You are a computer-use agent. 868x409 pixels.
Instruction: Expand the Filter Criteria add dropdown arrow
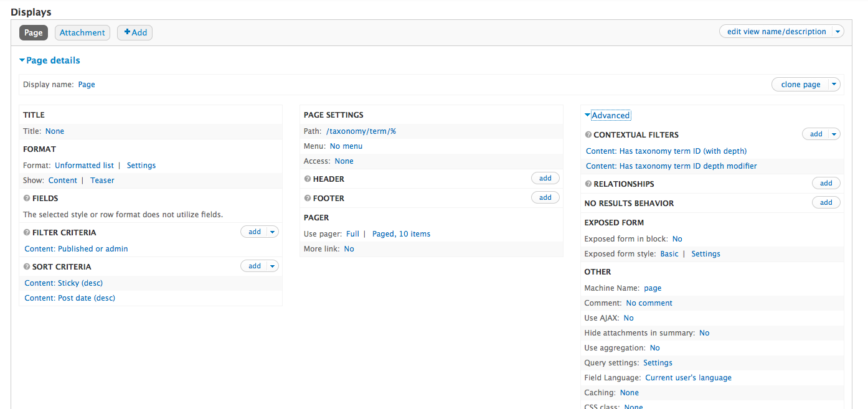(x=272, y=232)
